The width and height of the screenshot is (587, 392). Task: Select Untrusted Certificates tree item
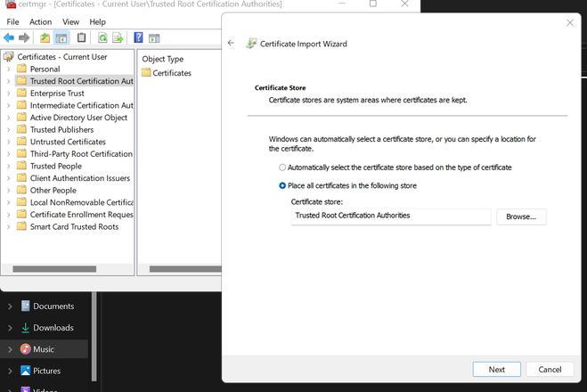(68, 142)
